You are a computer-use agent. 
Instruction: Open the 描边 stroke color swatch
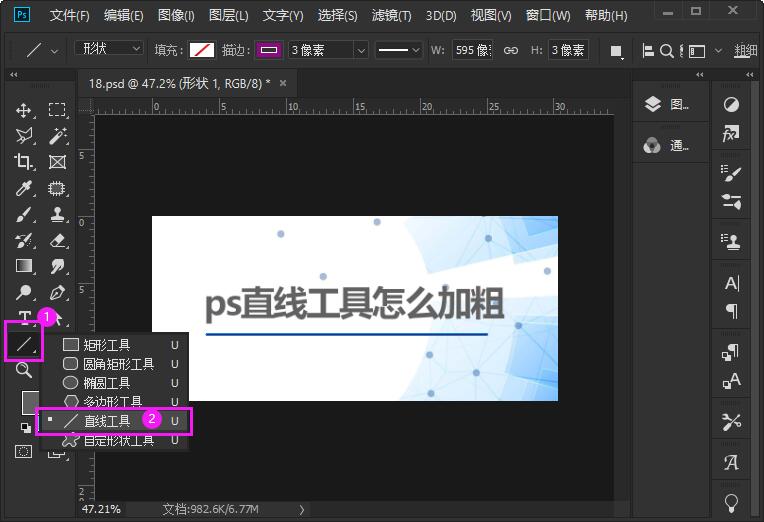[269, 50]
